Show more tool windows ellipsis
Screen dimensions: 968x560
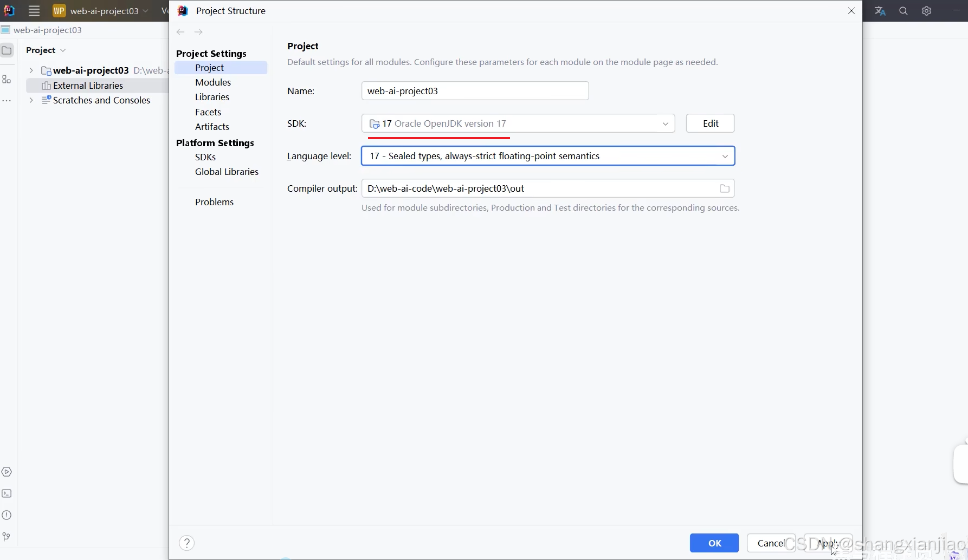[x=7, y=101]
